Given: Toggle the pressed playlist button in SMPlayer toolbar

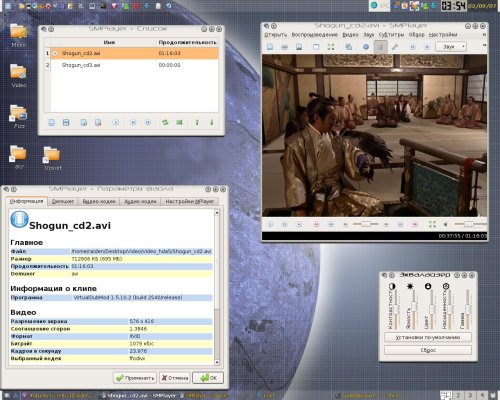Looking at the screenshot, I should (x=380, y=47).
